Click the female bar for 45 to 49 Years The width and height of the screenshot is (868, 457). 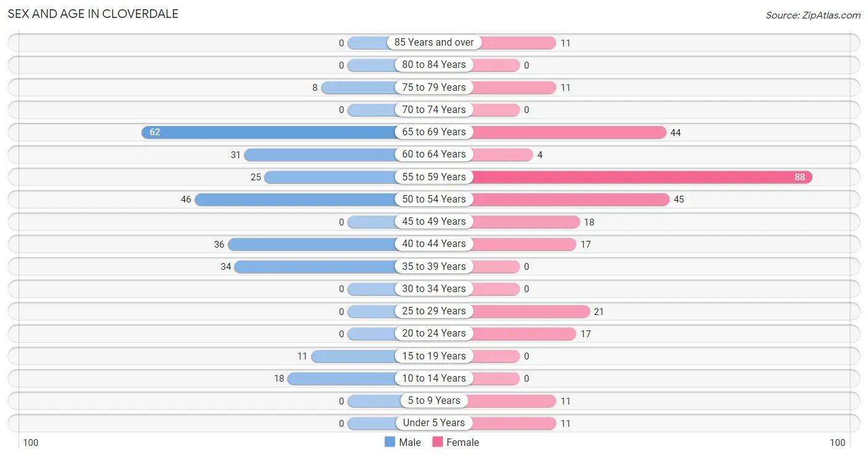click(x=525, y=222)
